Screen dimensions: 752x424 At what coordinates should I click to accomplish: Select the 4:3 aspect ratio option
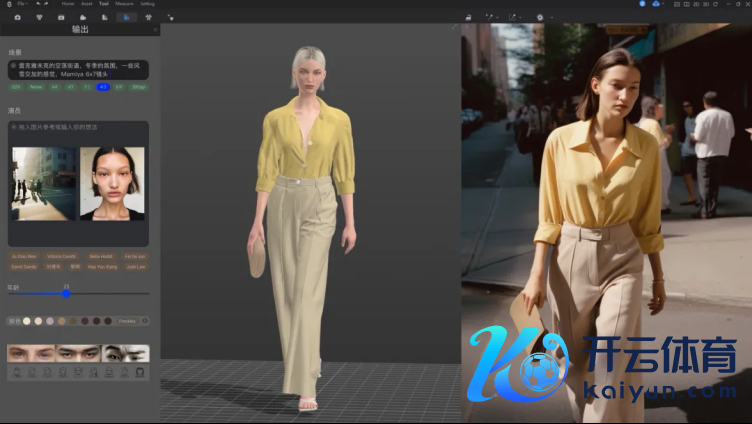point(103,87)
